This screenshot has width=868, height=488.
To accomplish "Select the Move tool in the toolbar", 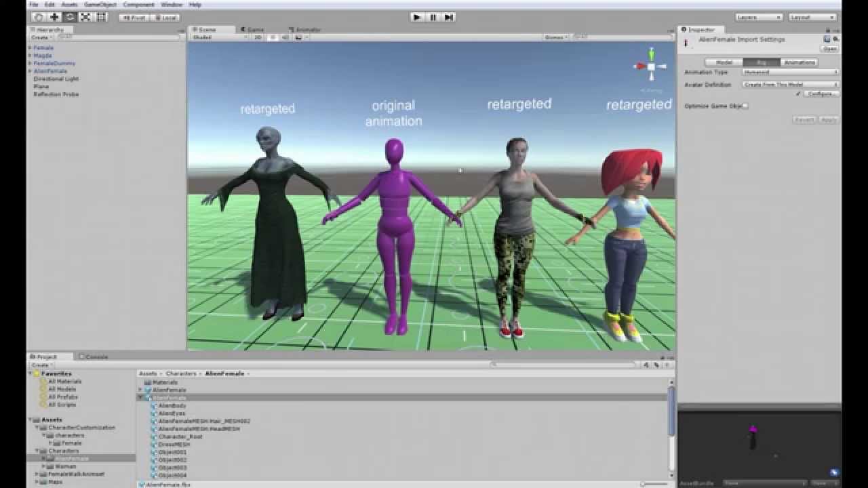I will pyautogui.click(x=54, y=17).
